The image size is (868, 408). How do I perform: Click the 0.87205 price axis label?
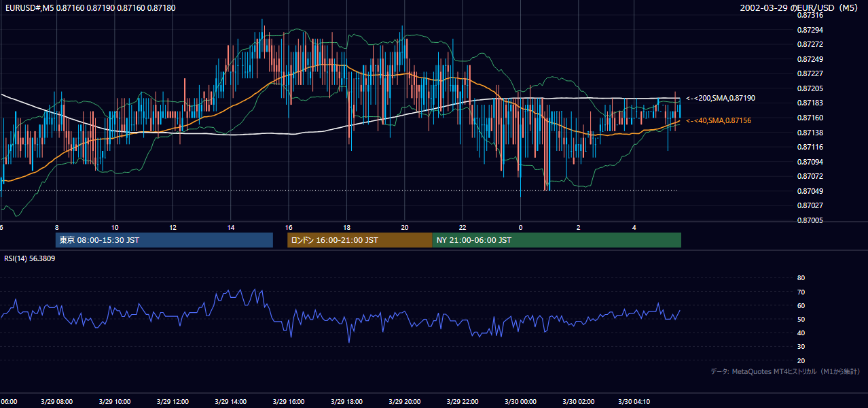pos(810,88)
